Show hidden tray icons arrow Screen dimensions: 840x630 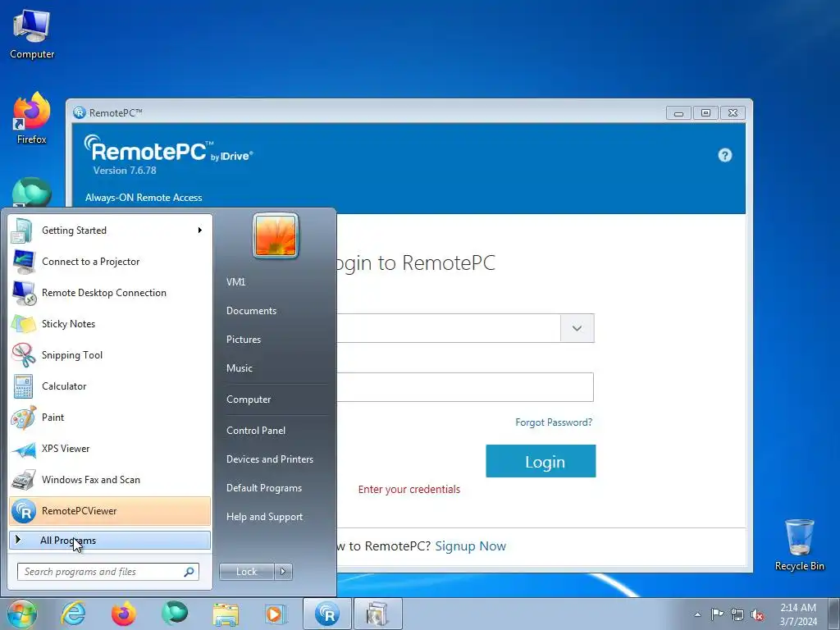click(697, 614)
